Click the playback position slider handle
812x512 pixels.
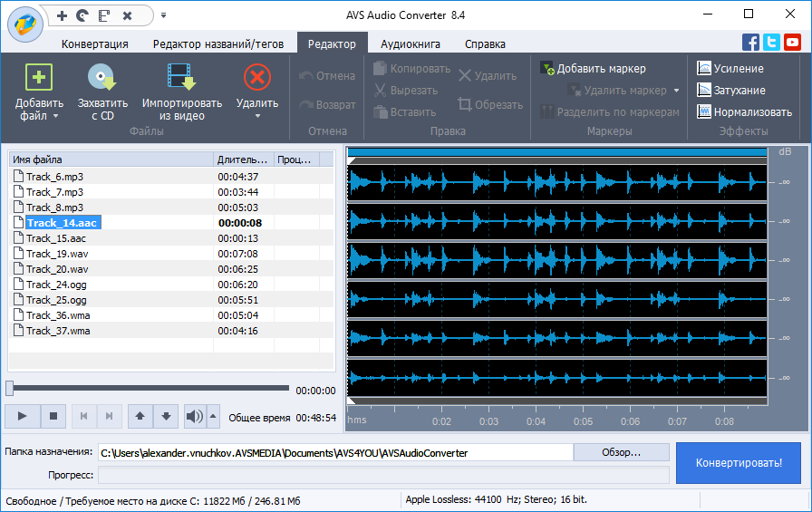[10, 388]
